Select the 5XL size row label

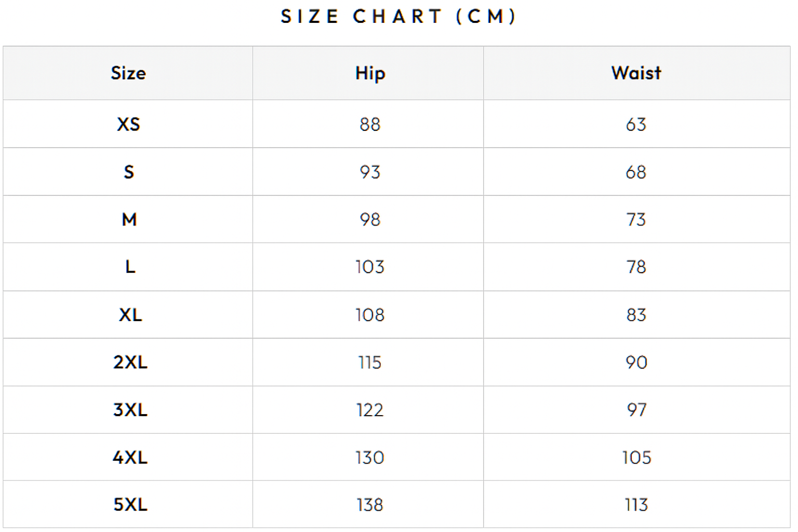tap(130, 504)
